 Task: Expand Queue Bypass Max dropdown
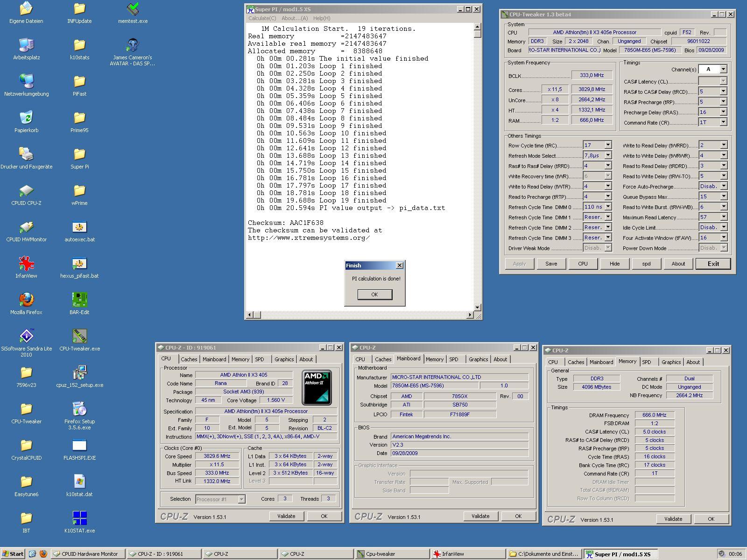pos(723,196)
